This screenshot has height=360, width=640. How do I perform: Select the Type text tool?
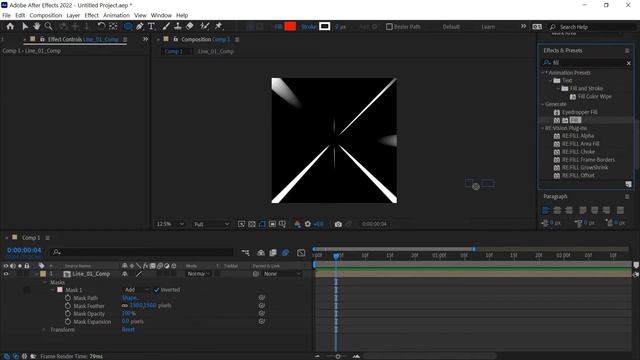point(151,27)
